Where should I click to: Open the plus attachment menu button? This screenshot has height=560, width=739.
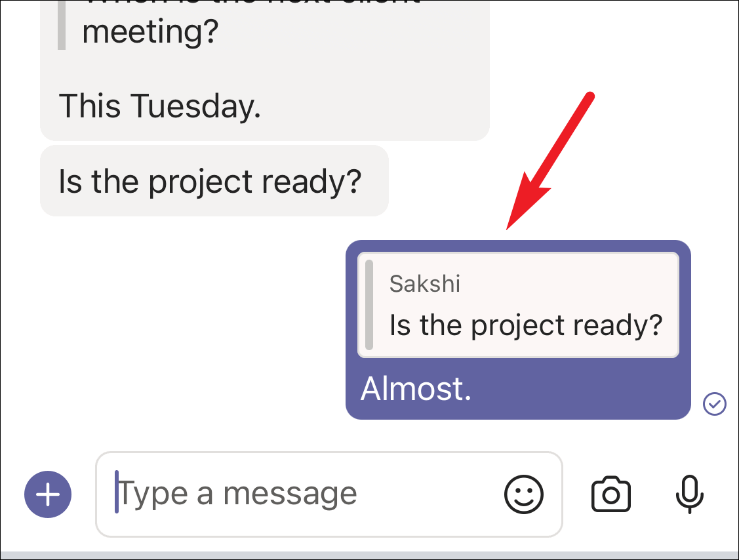[x=48, y=494]
